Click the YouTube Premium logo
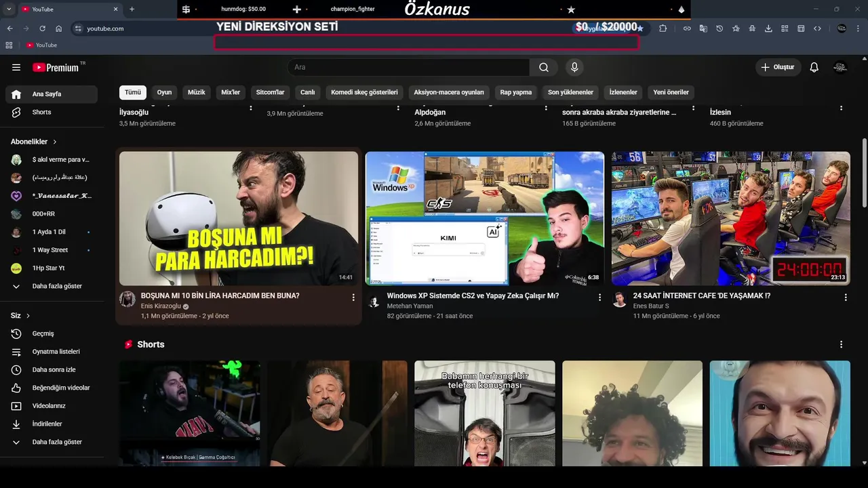 [56, 67]
